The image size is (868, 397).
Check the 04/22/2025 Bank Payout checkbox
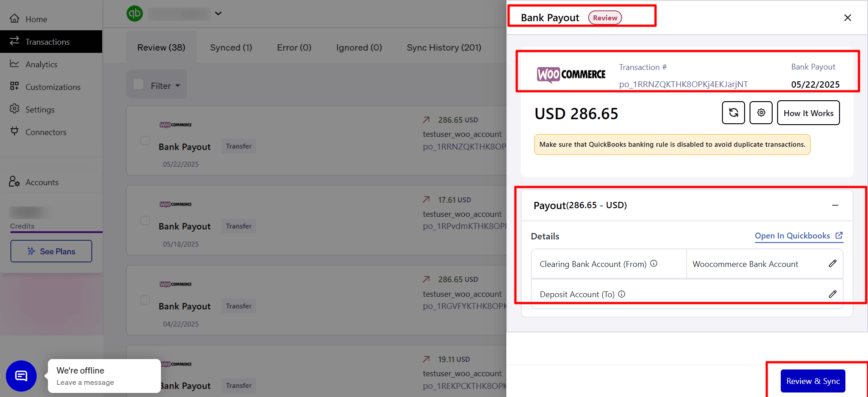tap(145, 300)
